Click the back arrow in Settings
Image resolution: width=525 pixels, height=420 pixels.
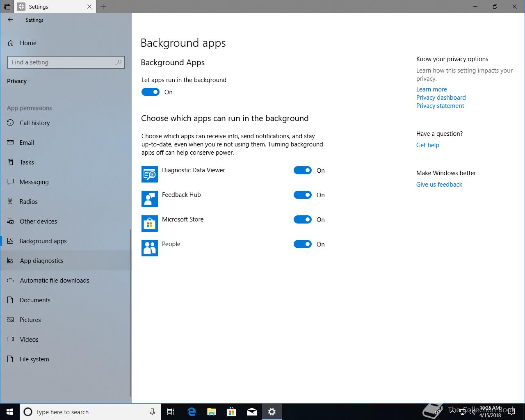point(10,20)
